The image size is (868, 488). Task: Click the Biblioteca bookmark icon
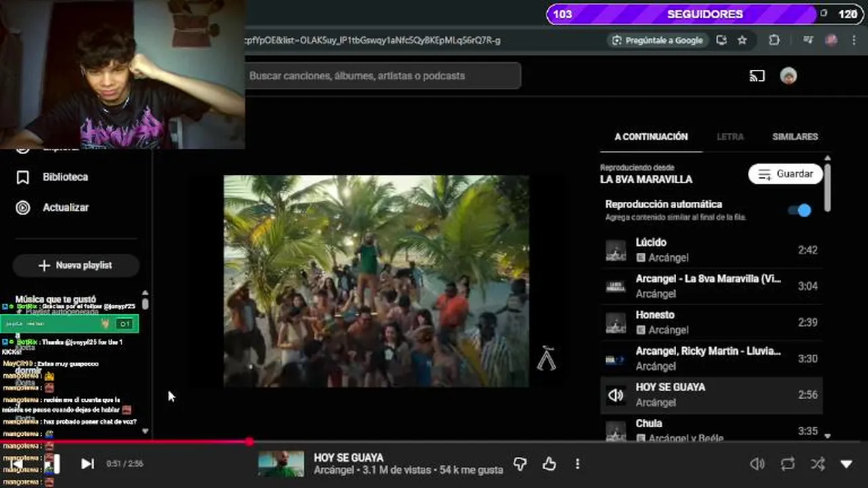(23, 177)
